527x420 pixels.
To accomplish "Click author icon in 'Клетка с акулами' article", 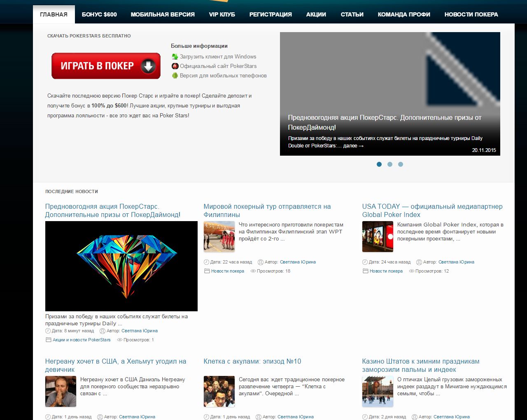I will click(x=258, y=417).
